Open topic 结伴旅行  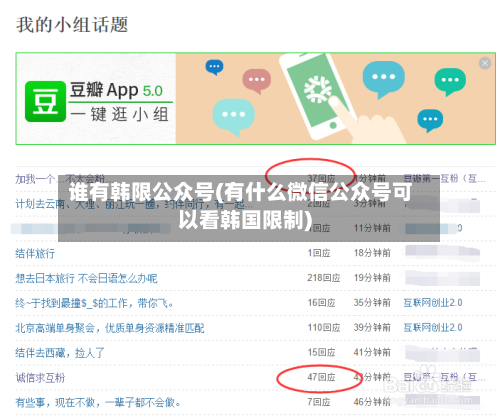pyautogui.click(x=35, y=253)
